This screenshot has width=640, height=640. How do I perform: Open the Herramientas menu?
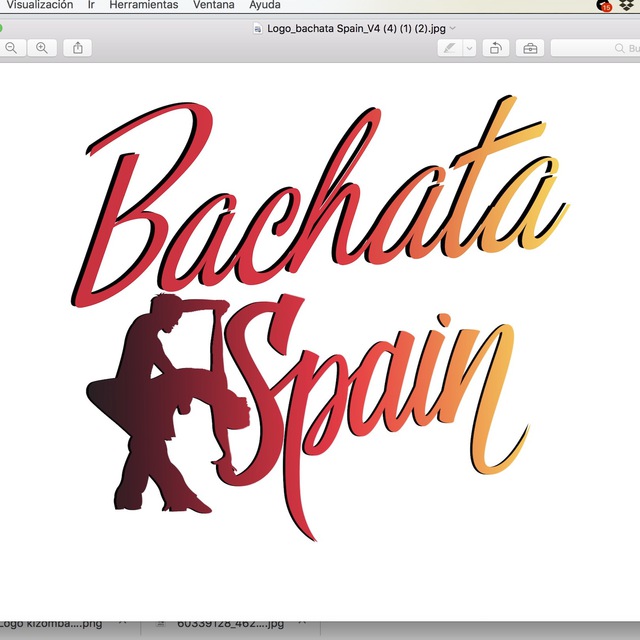pos(144,5)
